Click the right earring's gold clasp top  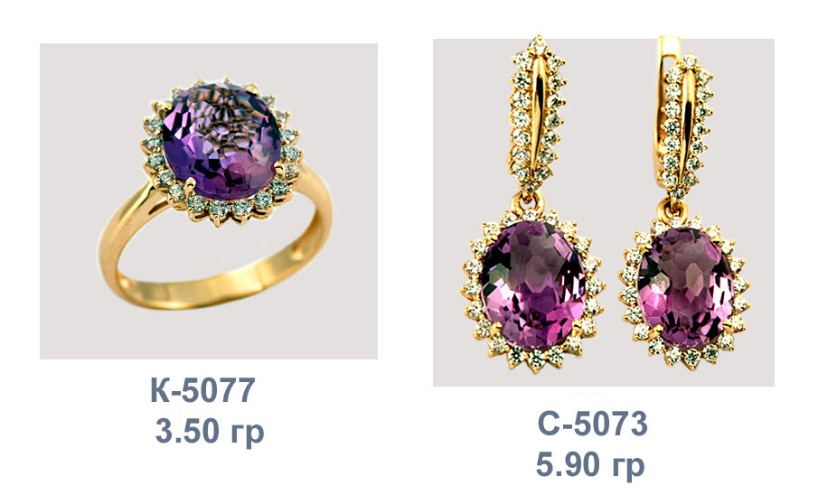point(669,47)
